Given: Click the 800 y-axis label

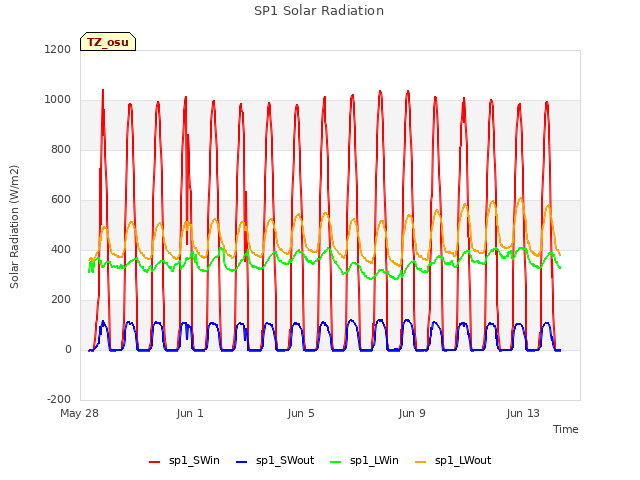Looking at the screenshot, I should point(61,150).
